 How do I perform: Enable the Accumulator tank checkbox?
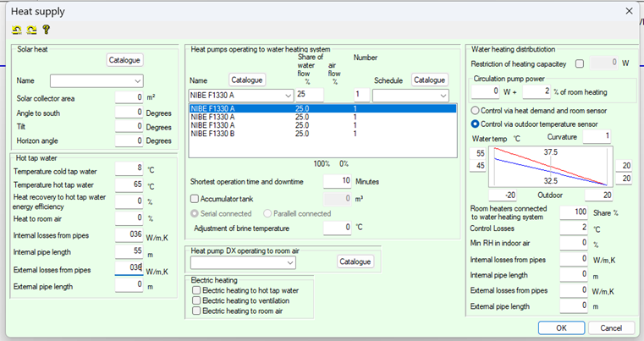(195, 198)
